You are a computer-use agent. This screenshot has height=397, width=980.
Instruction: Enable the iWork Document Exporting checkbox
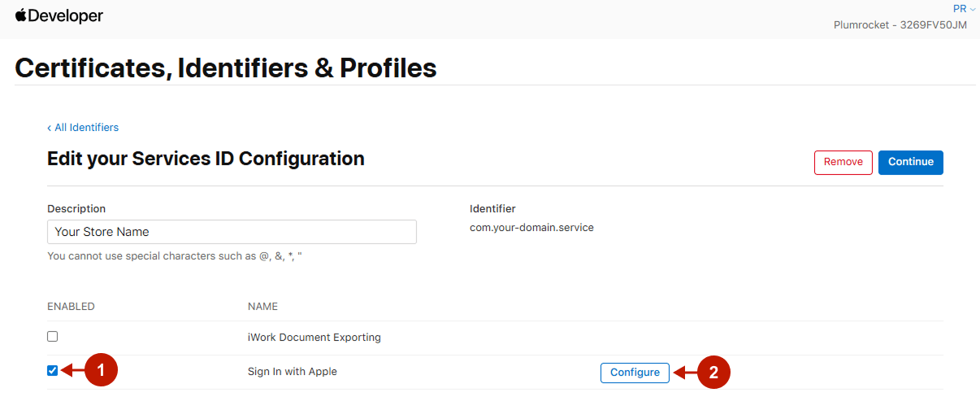[53, 336]
